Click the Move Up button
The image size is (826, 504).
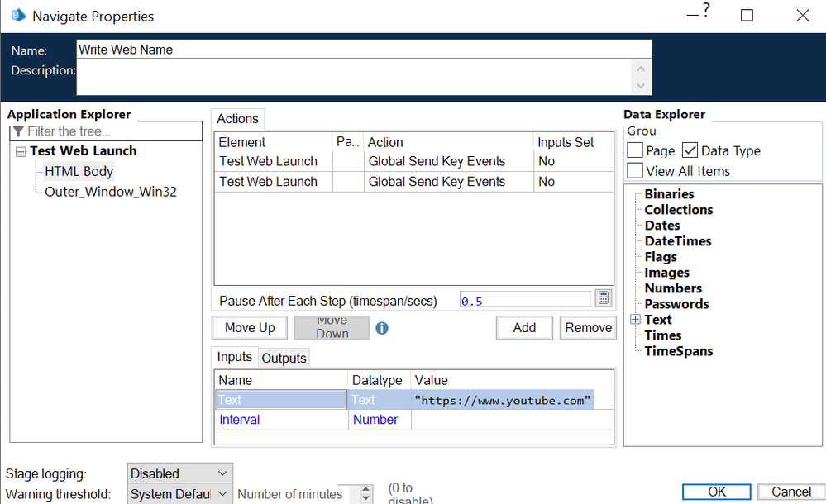[x=250, y=327]
